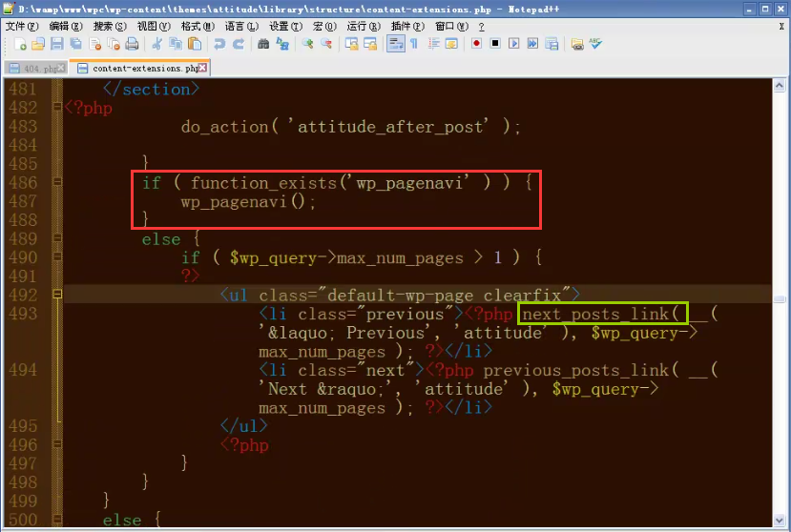Open the Replace dialog icon
Image resolution: width=791 pixels, height=532 pixels.
[282, 44]
